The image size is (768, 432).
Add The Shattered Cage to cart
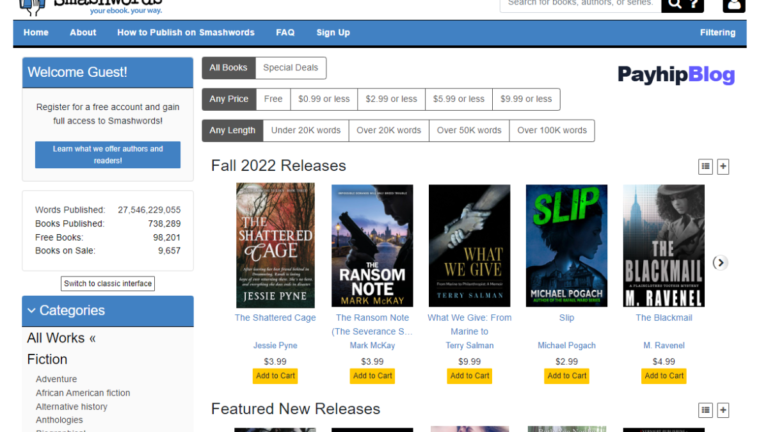[275, 376]
